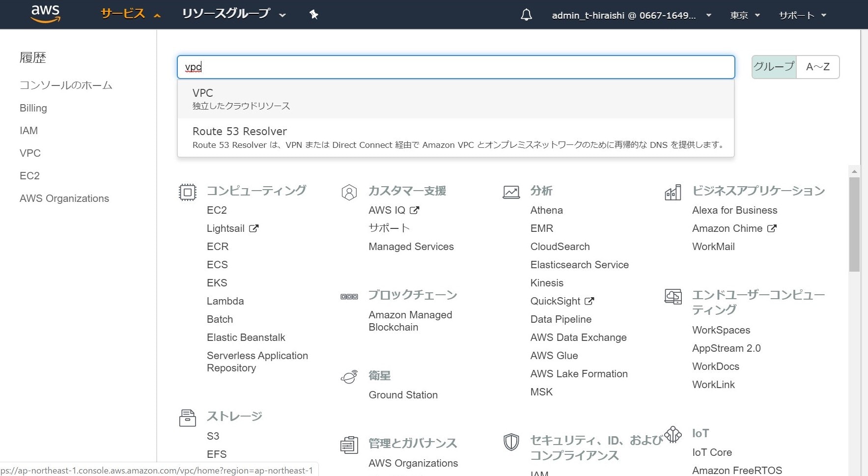Screen dimensions: 868x476
Task: Open Managed Services link
Action: [x=411, y=247]
